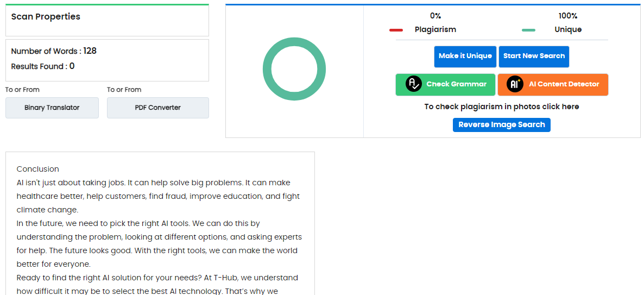Click the 100% unique percentage
The width and height of the screenshot is (644, 295).
pyautogui.click(x=567, y=16)
